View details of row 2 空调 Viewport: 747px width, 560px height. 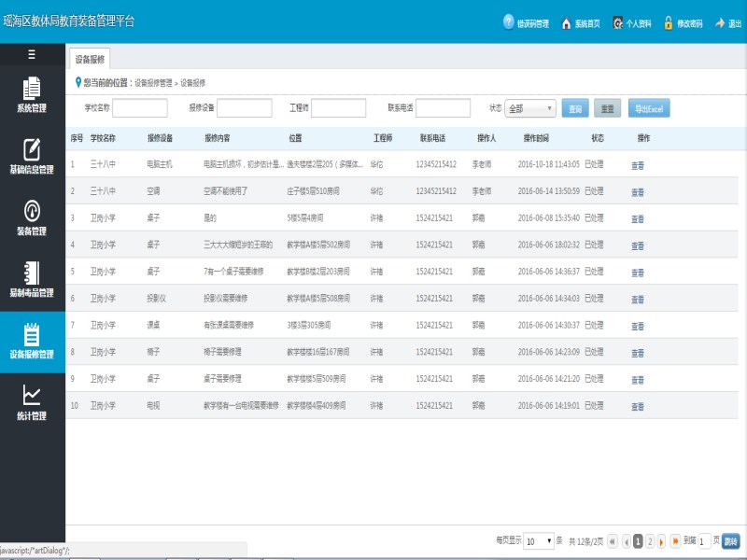[638, 192]
